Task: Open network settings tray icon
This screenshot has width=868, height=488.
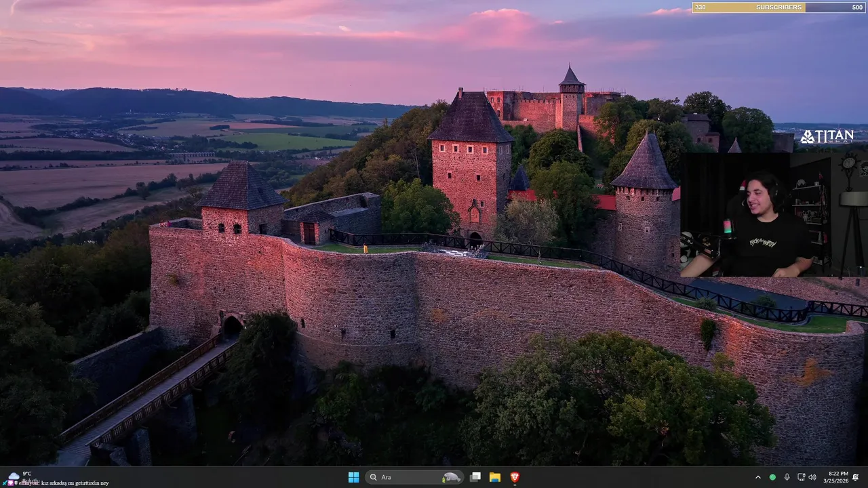Action: [x=801, y=477]
